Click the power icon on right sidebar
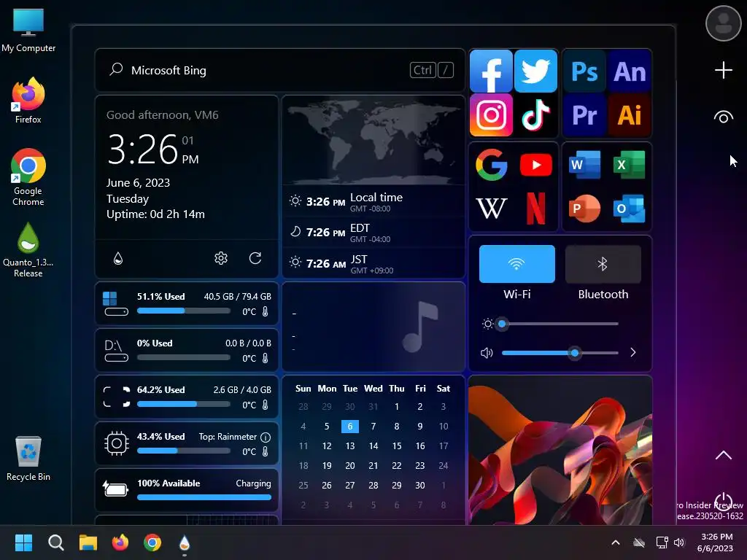747x560 pixels. (x=723, y=502)
